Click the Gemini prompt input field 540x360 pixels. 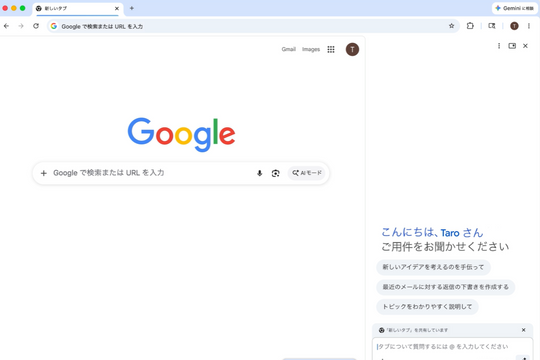click(453, 347)
